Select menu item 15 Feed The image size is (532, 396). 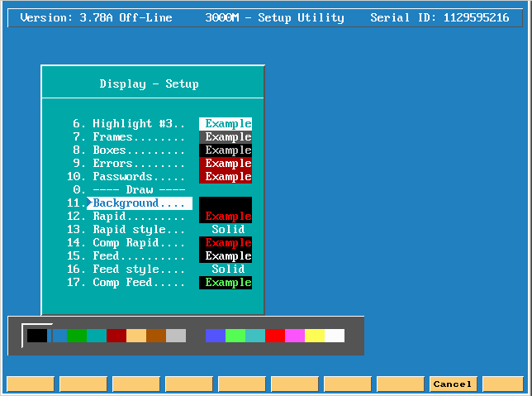[x=126, y=256]
